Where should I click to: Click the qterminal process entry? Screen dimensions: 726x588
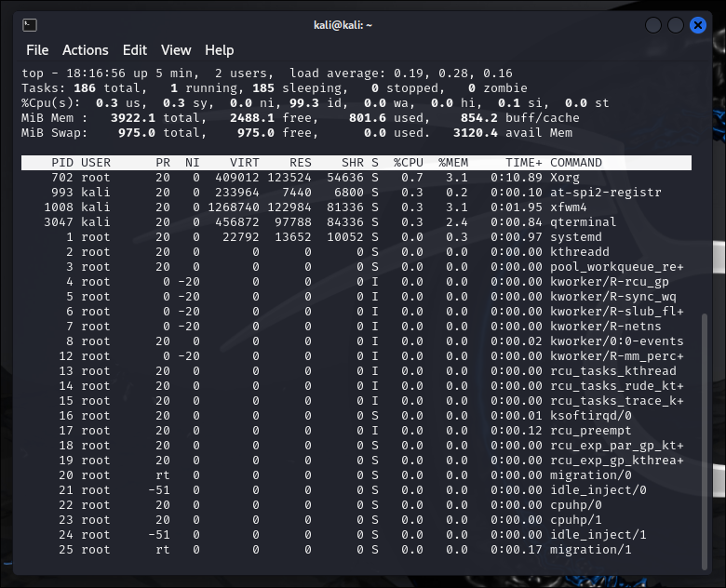tap(354, 222)
